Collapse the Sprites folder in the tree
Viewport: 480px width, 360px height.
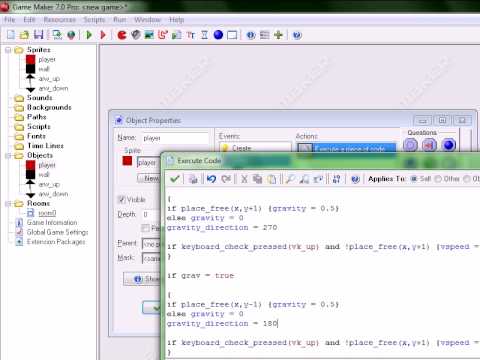pos(8,50)
